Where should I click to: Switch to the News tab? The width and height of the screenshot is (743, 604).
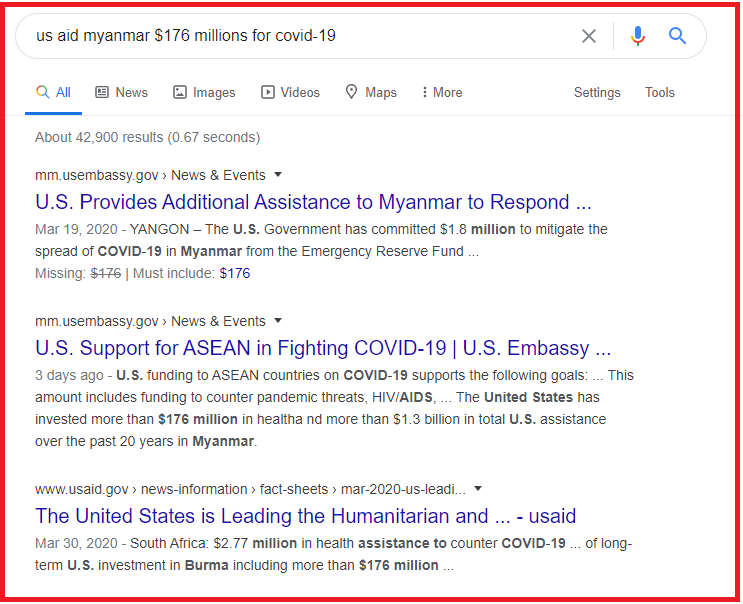(121, 92)
